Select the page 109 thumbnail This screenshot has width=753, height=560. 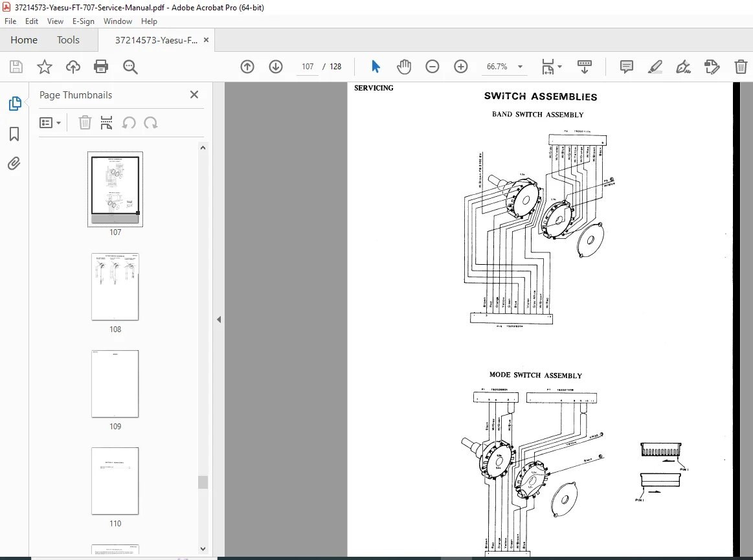pos(115,384)
